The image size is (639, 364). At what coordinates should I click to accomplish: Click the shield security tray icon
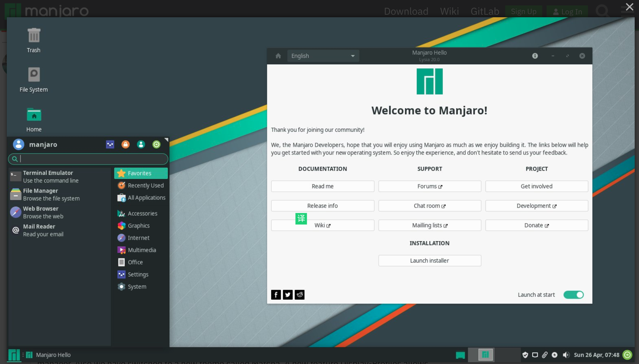525,355
